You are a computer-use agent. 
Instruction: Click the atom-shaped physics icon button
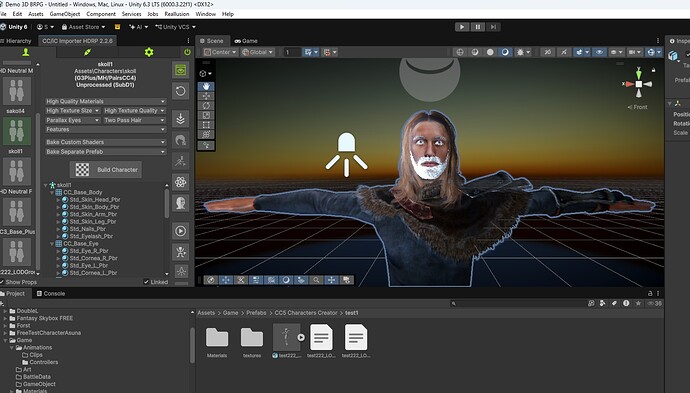tap(180, 182)
